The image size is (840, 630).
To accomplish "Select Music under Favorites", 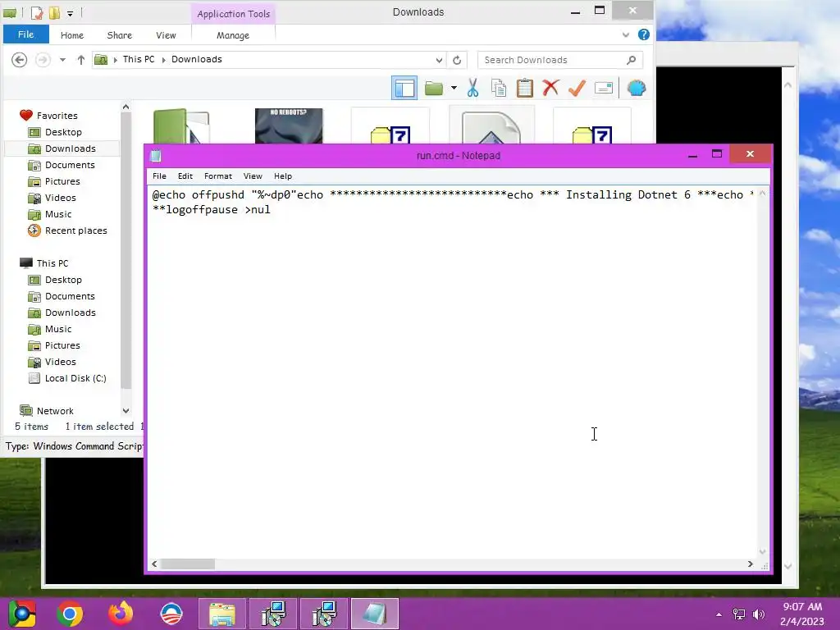I will click(58, 214).
